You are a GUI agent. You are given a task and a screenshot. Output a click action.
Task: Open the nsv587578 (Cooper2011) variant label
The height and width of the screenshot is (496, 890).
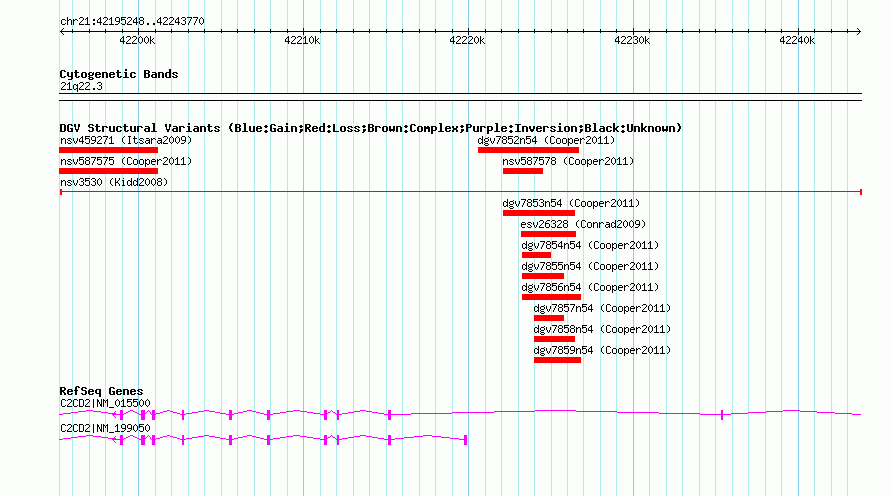(x=568, y=161)
